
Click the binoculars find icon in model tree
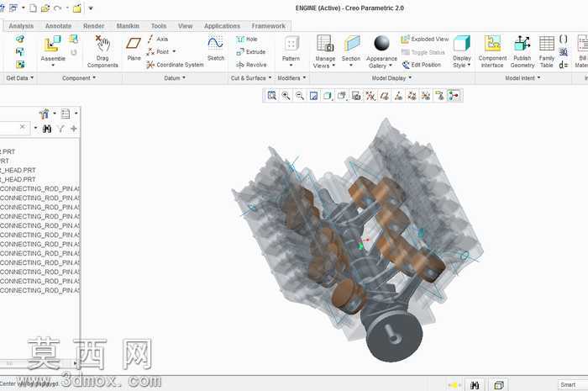click(47, 129)
